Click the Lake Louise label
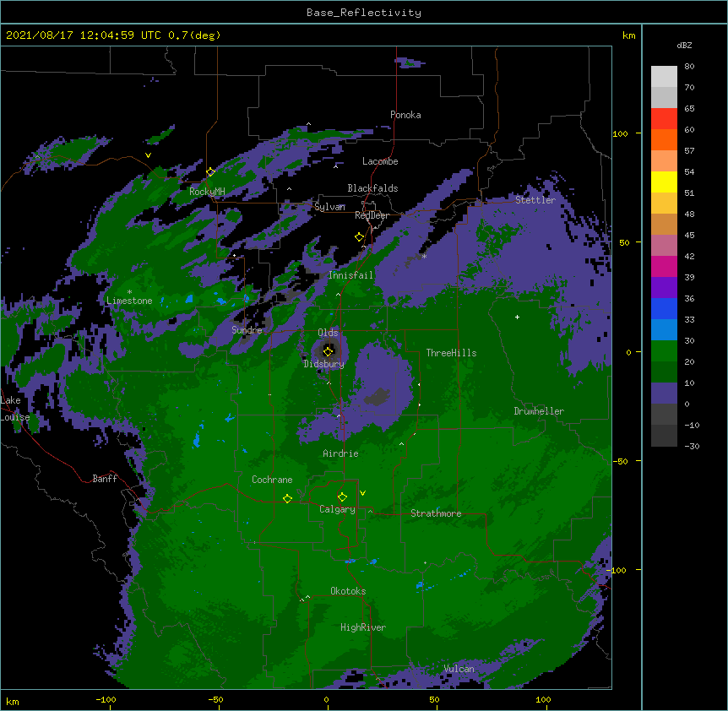 pyautogui.click(x=15, y=409)
